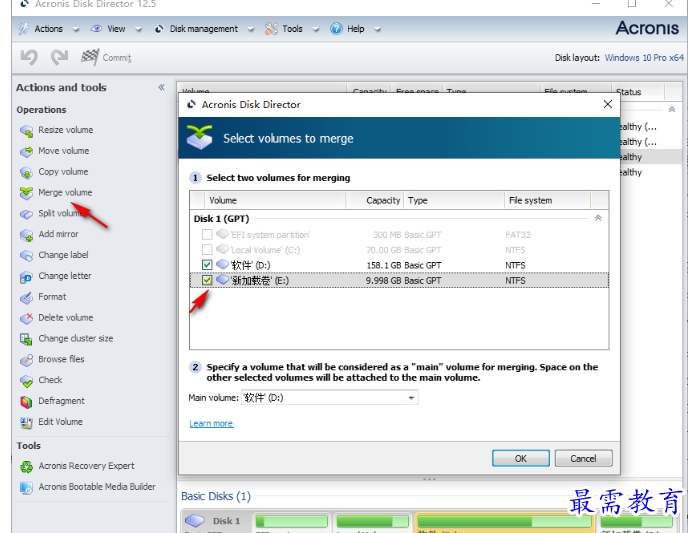Image resolution: width=691 pixels, height=533 pixels.
Task: Click the Tools wrench menu icon
Action: coord(271,29)
